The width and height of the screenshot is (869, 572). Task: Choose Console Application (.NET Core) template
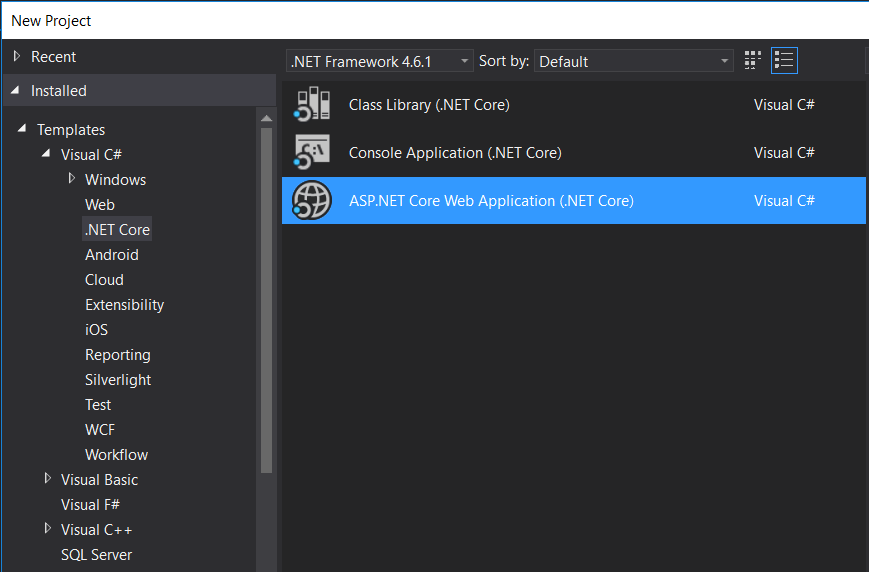pos(574,152)
